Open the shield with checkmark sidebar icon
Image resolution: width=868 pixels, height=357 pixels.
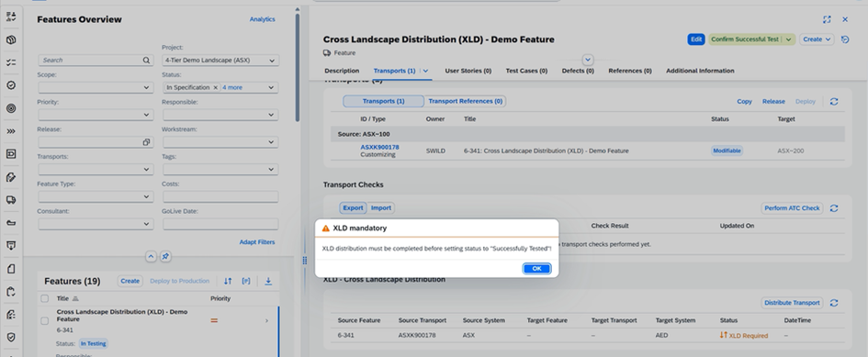11,337
